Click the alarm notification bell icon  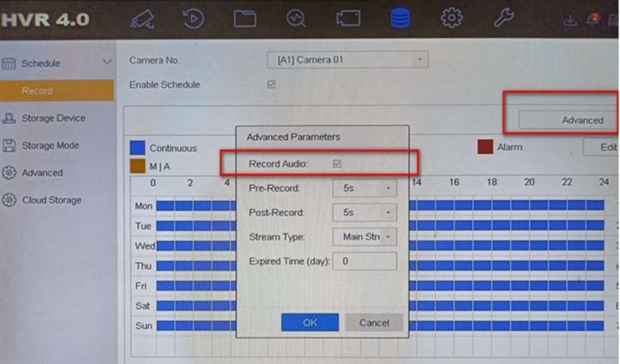pos(592,18)
